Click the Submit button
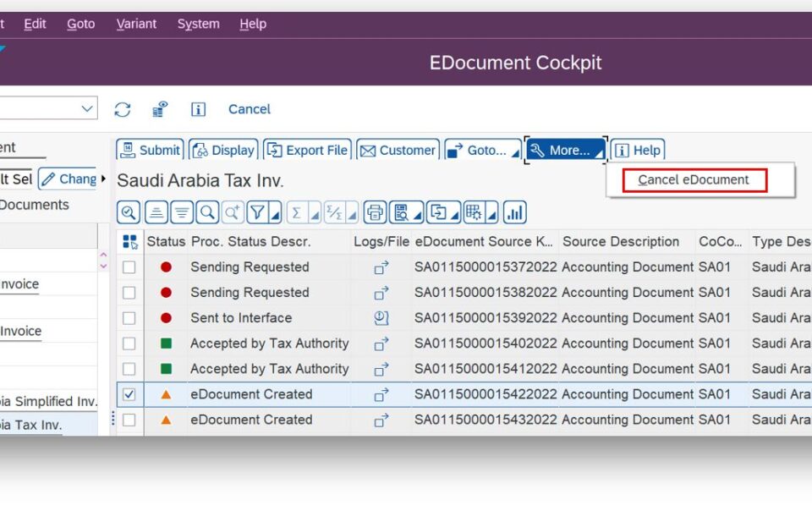The width and height of the screenshot is (812, 511). [x=150, y=150]
